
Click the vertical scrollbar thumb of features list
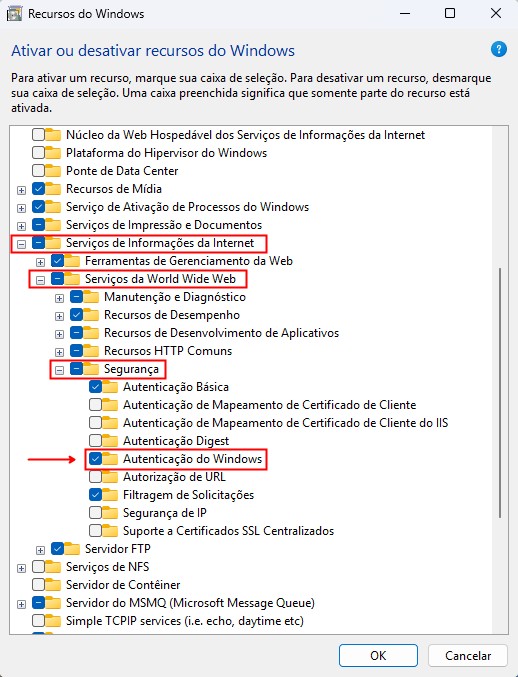point(500,393)
